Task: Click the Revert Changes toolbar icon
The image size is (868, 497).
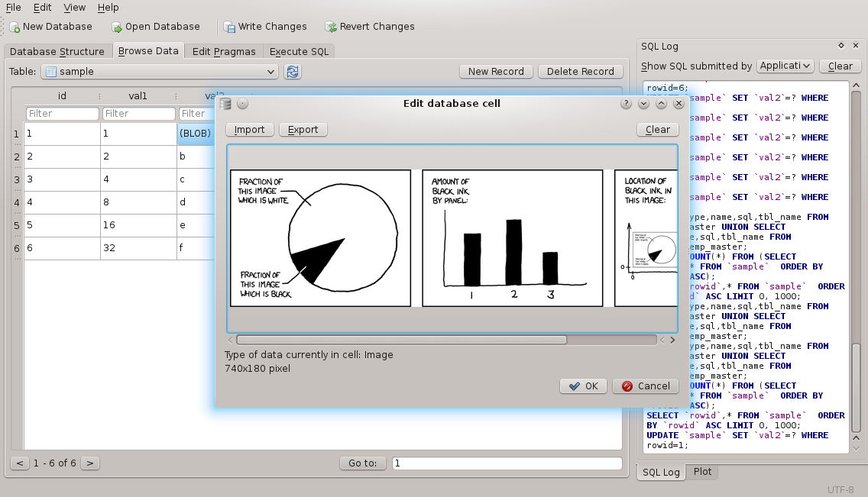Action: pos(331,27)
